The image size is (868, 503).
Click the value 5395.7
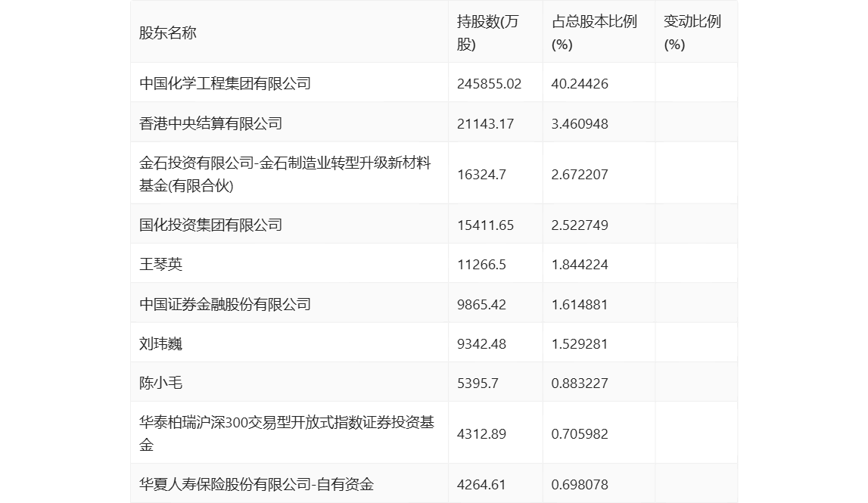coord(478,383)
